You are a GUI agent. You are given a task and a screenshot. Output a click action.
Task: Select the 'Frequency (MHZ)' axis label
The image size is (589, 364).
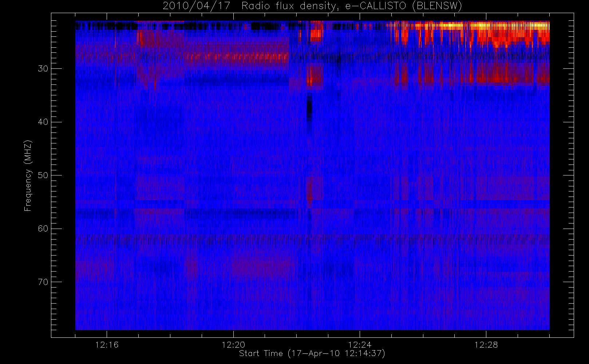pyautogui.click(x=28, y=175)
